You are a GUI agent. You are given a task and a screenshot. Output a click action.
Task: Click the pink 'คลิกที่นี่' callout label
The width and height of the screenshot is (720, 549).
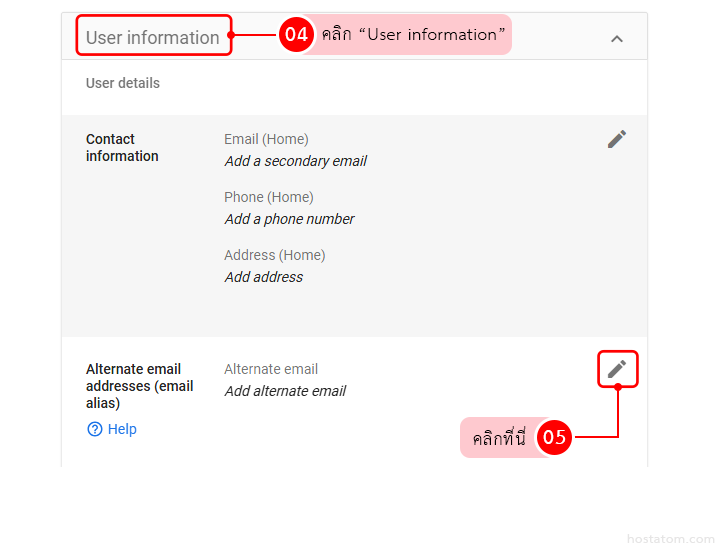499,438
